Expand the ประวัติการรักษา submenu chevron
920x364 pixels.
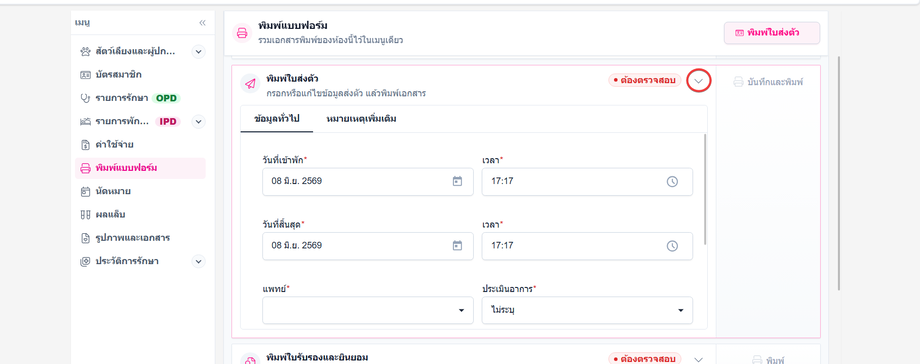198,261
